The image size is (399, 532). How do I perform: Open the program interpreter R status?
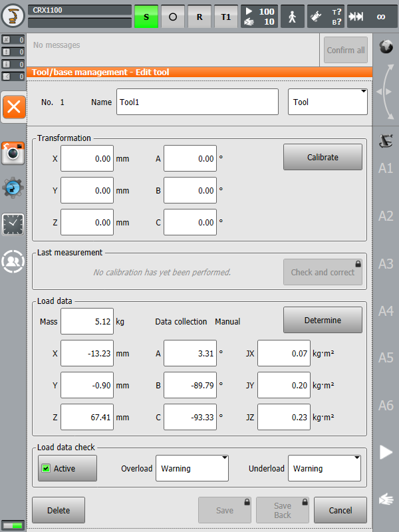[199, 16]
